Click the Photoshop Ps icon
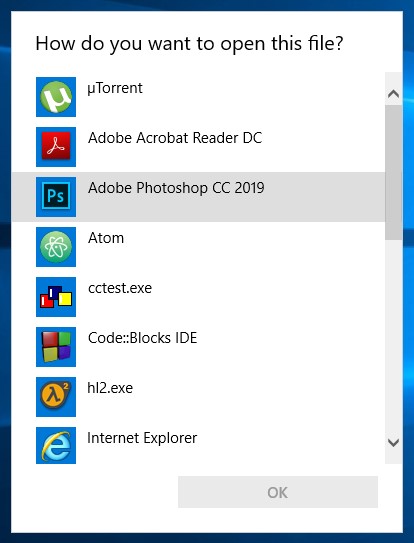The width and height of the screenshot is (414, 543). pos(56,197)
